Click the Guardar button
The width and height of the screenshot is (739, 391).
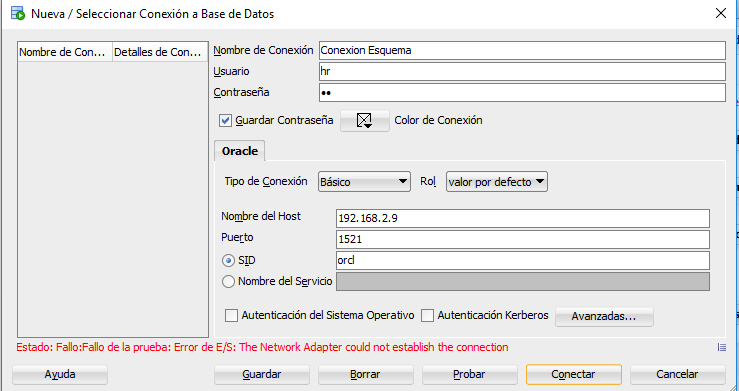pyautogui.click(x=262, y=375)
